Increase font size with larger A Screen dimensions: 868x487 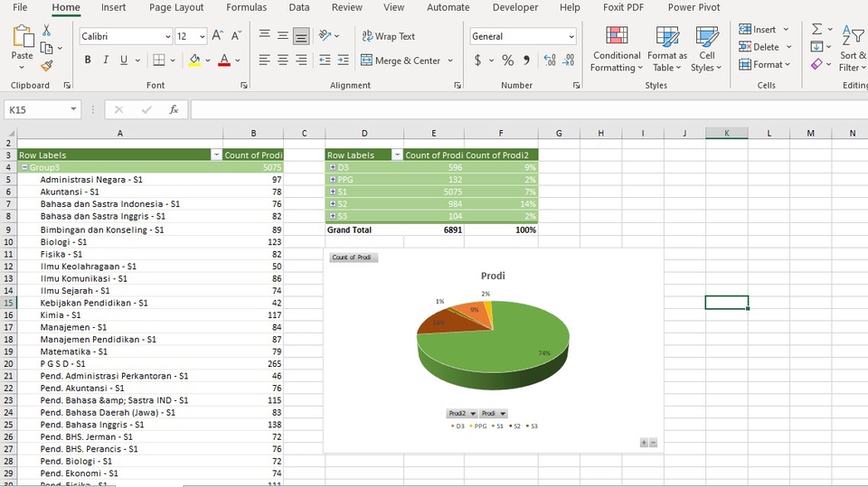click(x=218, y=36)
